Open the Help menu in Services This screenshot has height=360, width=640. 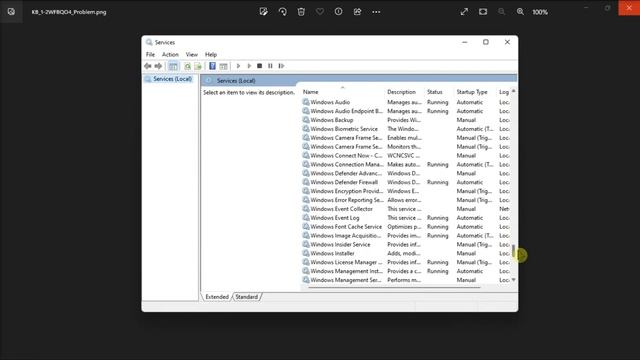click(x=211, y=54)
